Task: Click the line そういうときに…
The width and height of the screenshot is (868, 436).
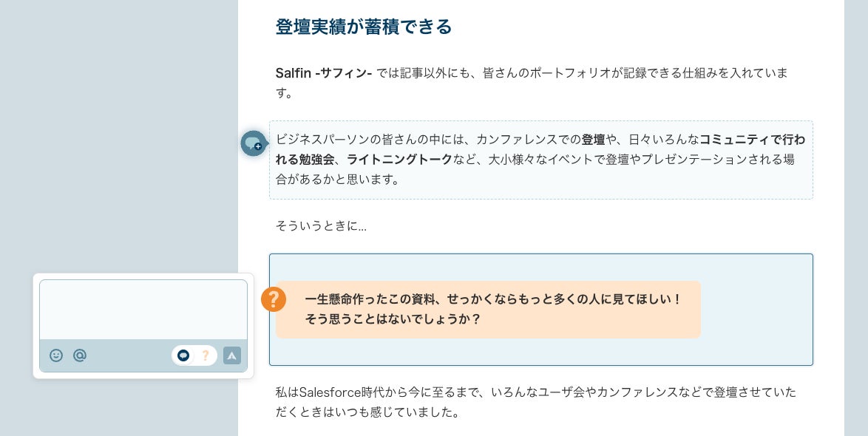Action: 321,226
